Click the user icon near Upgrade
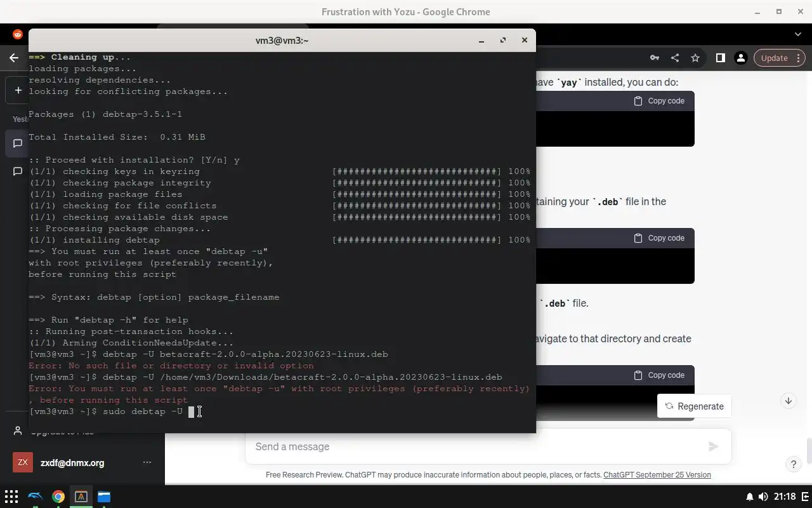This screenshot has height=508, width=812. coord(18,431)
